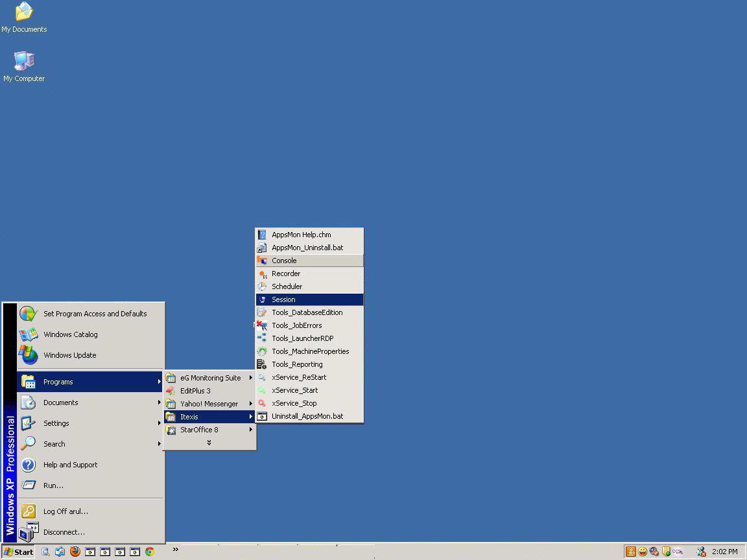
Task: Select AppsMon_Uninstall.bat in Itexis menu
Action: (310, 248)
